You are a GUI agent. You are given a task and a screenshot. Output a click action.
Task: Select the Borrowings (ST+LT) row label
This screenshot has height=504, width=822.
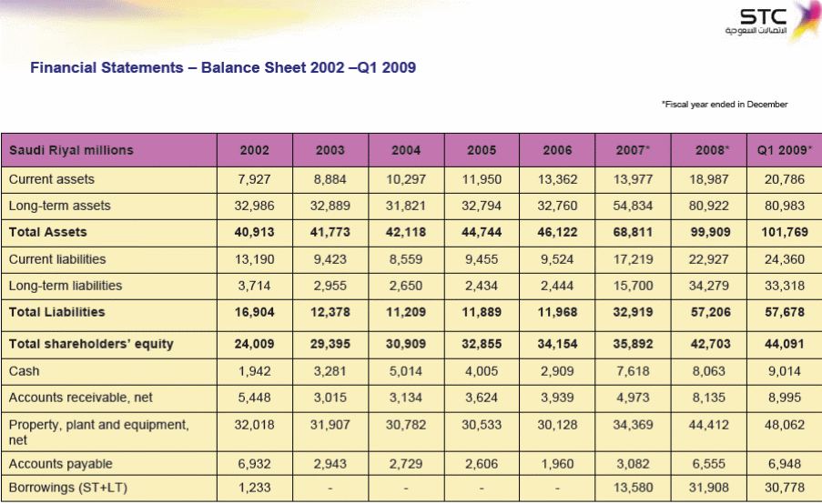(x=68, y=489)
